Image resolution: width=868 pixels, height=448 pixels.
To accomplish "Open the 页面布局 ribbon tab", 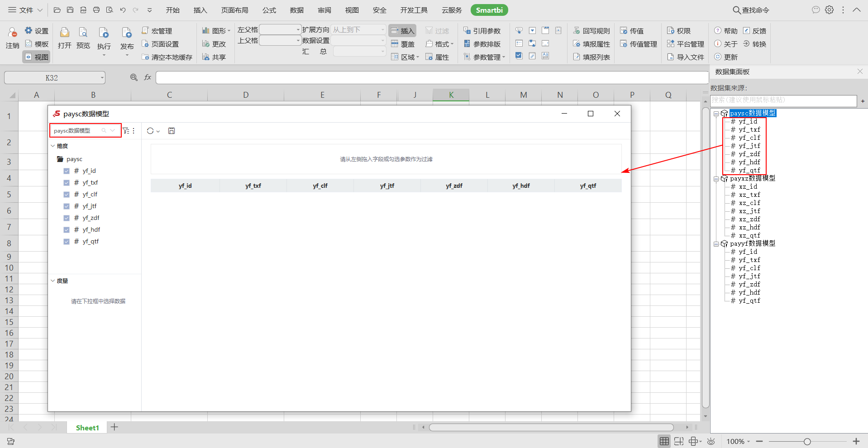I will [234, 10].
